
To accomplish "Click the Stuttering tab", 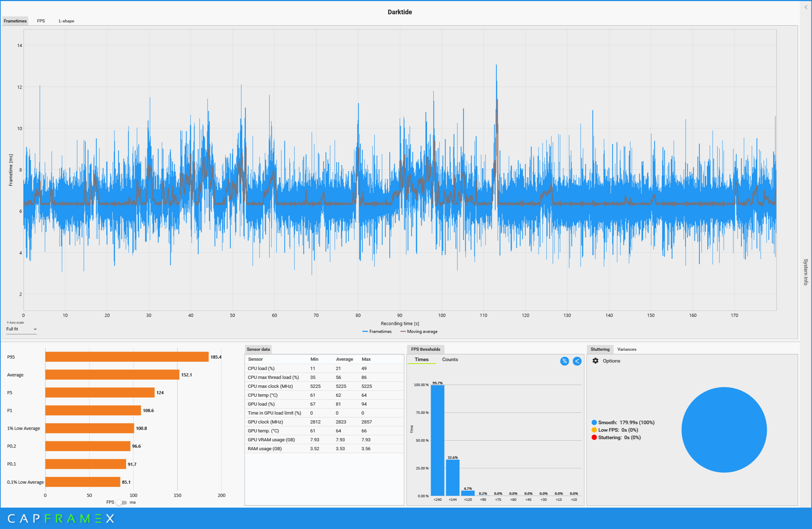I will tap(600, 349).
